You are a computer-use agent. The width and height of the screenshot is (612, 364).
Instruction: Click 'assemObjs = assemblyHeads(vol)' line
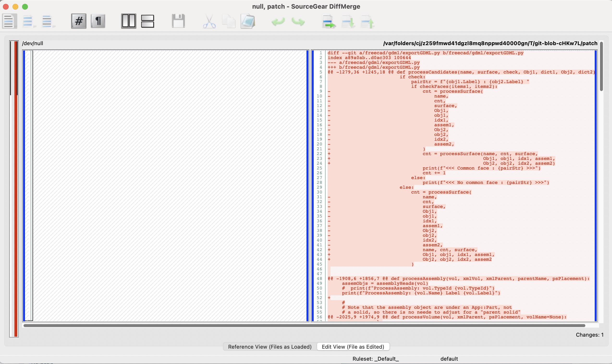click(x=385, y=283)
